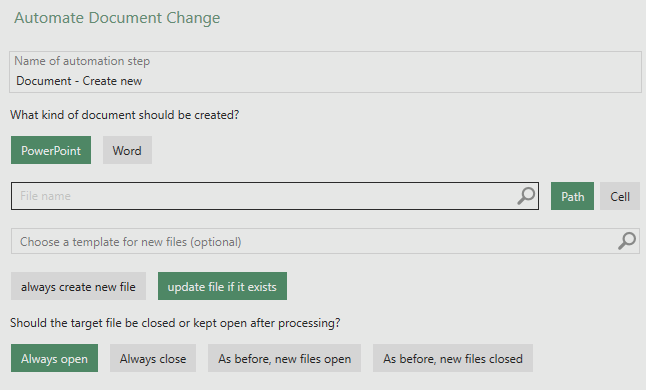This screenshot has height=390, width=646.
Task: Choose As before, new files open
Action: pyautogui.click(x=284, y=358)
